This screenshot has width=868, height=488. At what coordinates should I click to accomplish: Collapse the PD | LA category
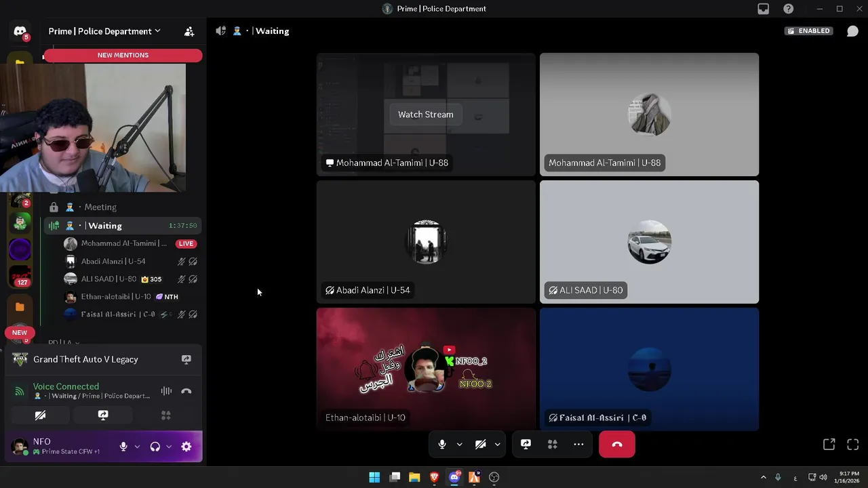coord(64,343)
